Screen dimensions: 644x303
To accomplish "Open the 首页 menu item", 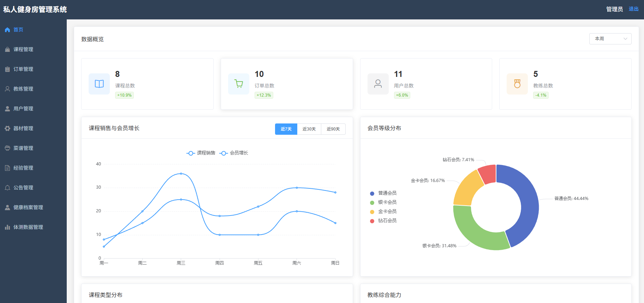I will [33, 30].
